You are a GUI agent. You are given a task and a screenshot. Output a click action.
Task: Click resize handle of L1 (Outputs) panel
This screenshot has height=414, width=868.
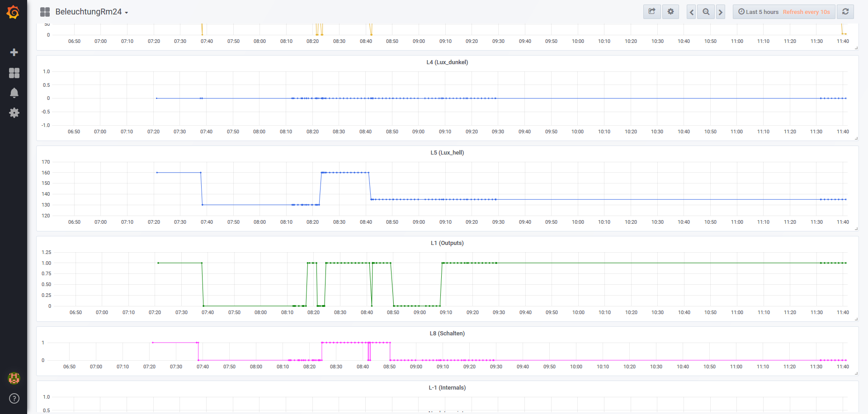click(x=856, y=319)
